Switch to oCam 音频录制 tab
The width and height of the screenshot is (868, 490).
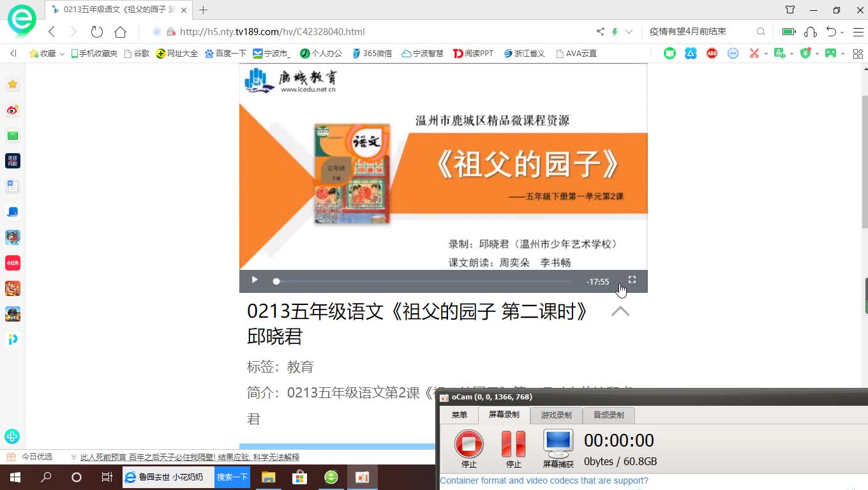tap(609, 415)
